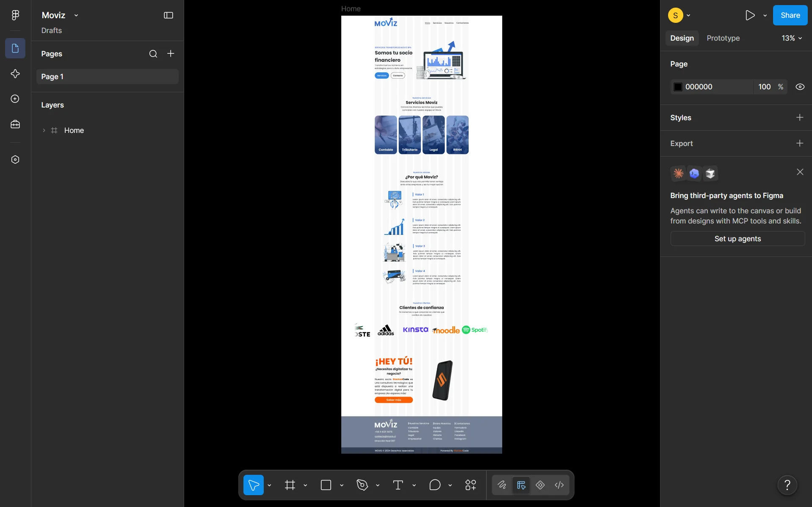
Task: Click the circled plus sidebar icon
Action: (x=15, y=99)
